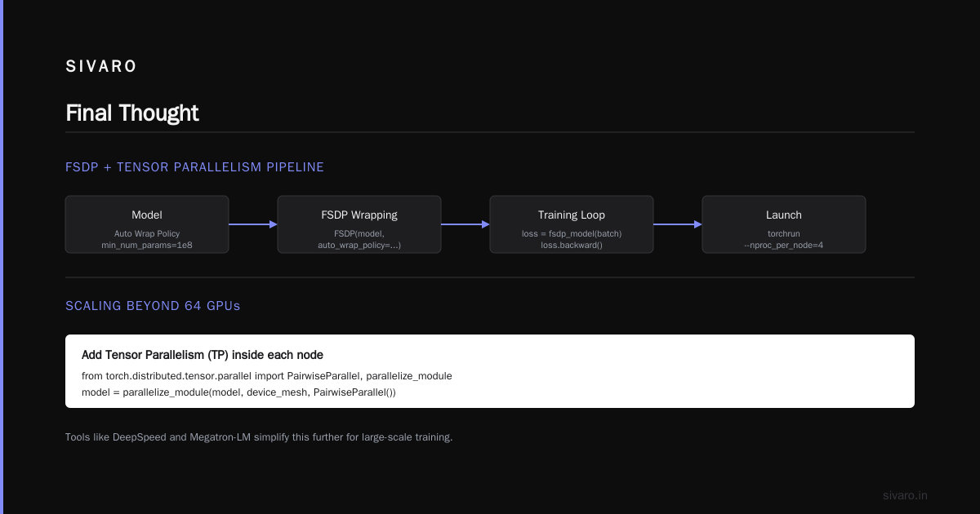Click the auto_wrap_policy text in FSDP box
Image resolution: width=980 pixels, height=514 pixels.
[x=359, y=245]
